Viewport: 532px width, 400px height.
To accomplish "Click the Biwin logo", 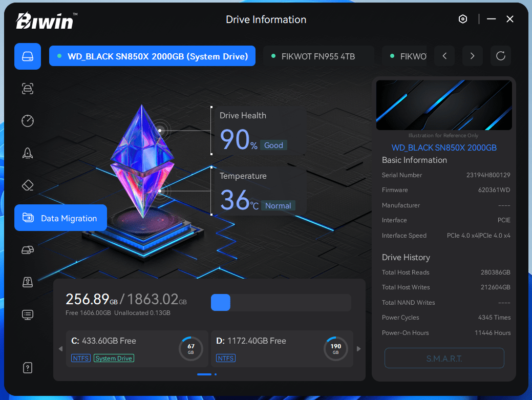I will [46, 20].
